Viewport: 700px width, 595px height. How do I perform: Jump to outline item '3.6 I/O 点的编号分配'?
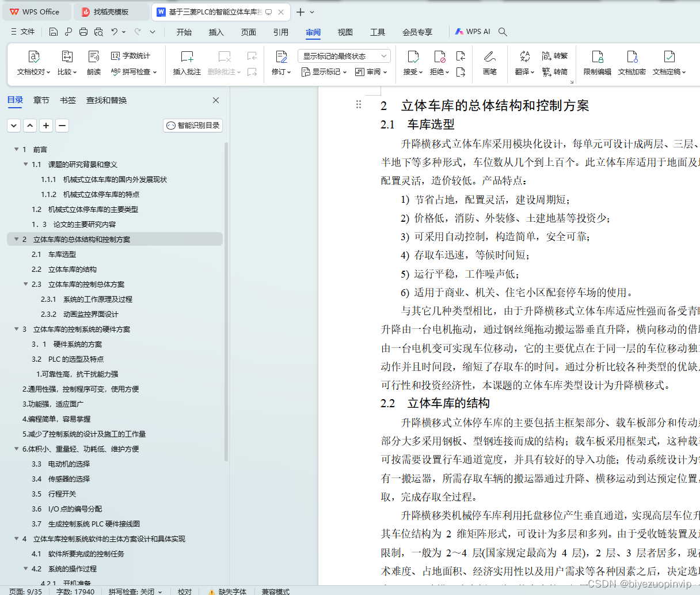pos(67,509)
